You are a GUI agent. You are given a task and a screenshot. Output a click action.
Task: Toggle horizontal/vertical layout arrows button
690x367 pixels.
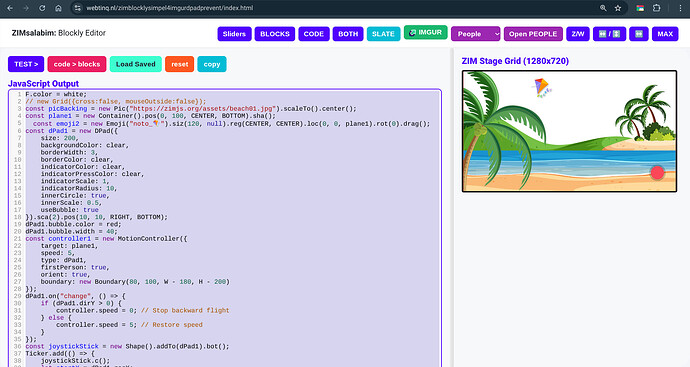coord(609,34)
